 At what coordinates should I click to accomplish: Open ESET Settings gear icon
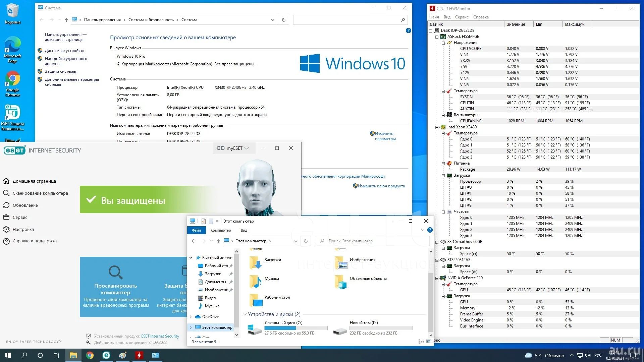tap(6, 230)
